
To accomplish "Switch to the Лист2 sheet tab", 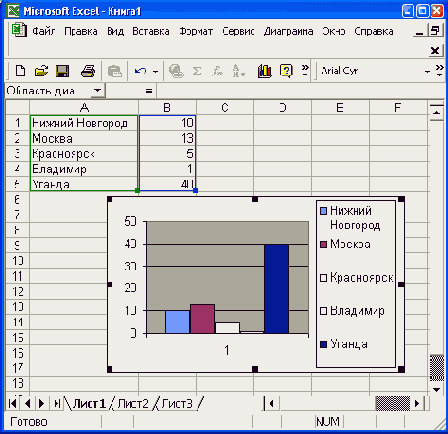I will [133, 404].
